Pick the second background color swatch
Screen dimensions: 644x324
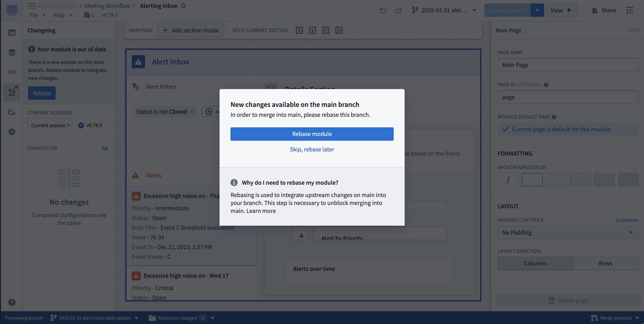click(x=532, y=179)
